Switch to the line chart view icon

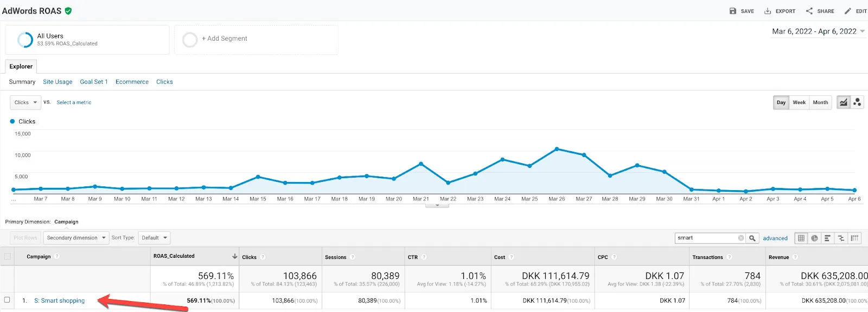click(x=844, y=102)
